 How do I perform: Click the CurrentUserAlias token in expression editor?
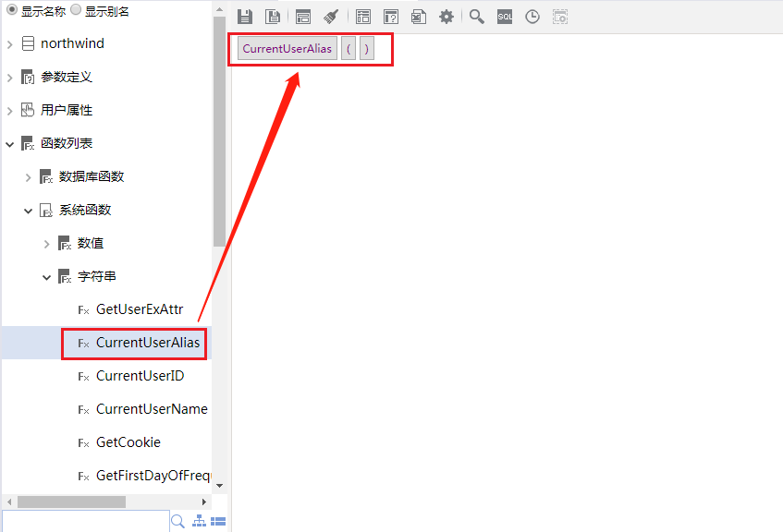[x=288, y=48]
